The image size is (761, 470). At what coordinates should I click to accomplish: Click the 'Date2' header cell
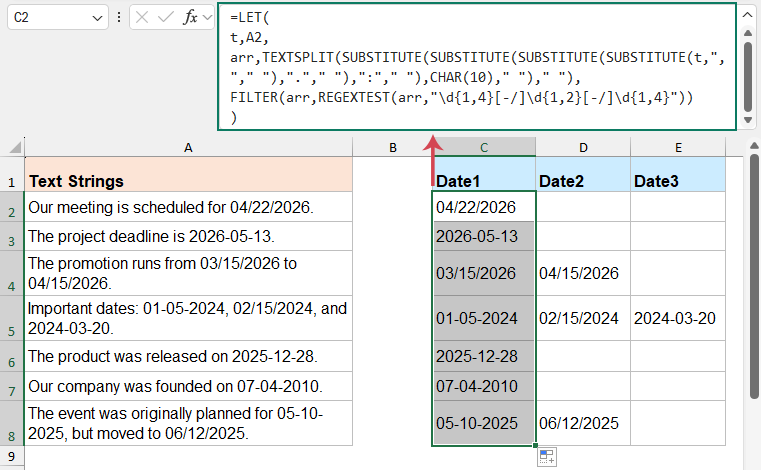click(583, 174)
